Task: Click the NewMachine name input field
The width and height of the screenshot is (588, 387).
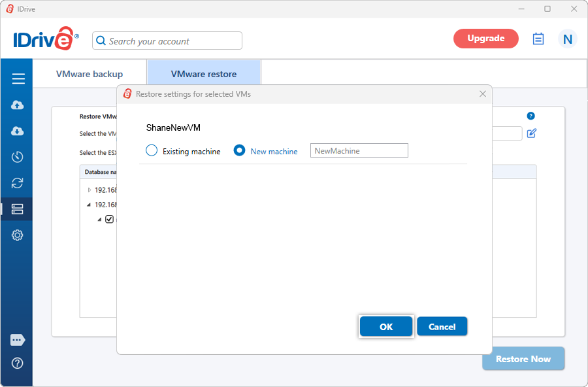Action: pos(359,150)
